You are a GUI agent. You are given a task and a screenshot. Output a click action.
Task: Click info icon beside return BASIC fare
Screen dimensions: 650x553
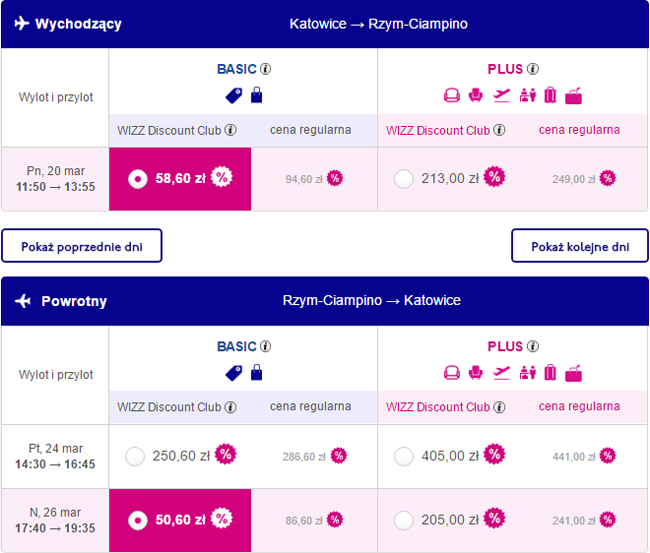pos(265,346)
